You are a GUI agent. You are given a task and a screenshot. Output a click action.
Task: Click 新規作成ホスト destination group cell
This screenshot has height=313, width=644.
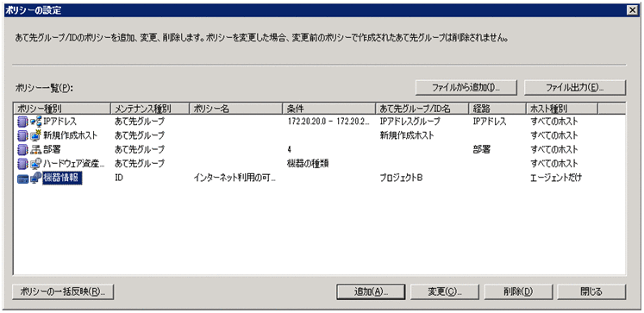407,135
